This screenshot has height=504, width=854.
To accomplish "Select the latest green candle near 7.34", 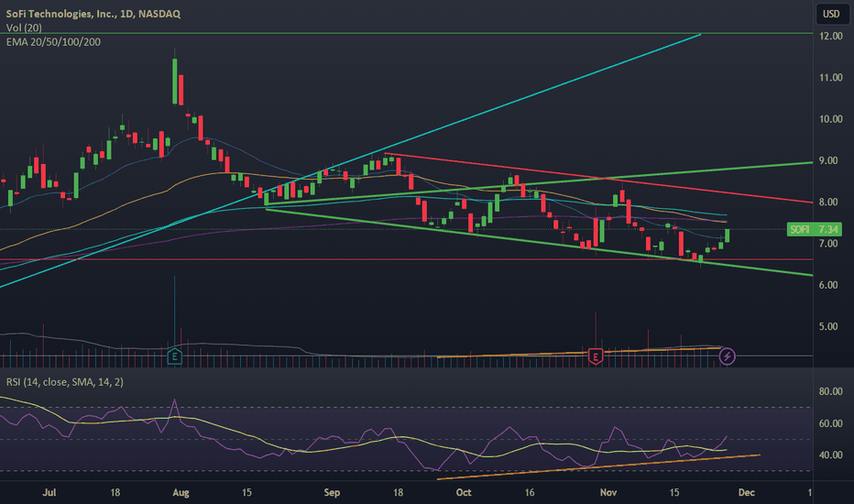I will click(x=728, y=236).
